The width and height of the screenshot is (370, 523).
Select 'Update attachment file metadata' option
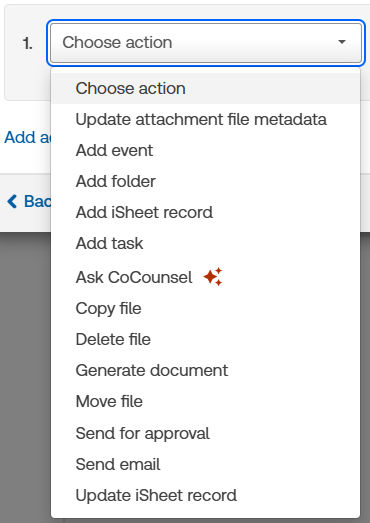click(x=206, y=119)
